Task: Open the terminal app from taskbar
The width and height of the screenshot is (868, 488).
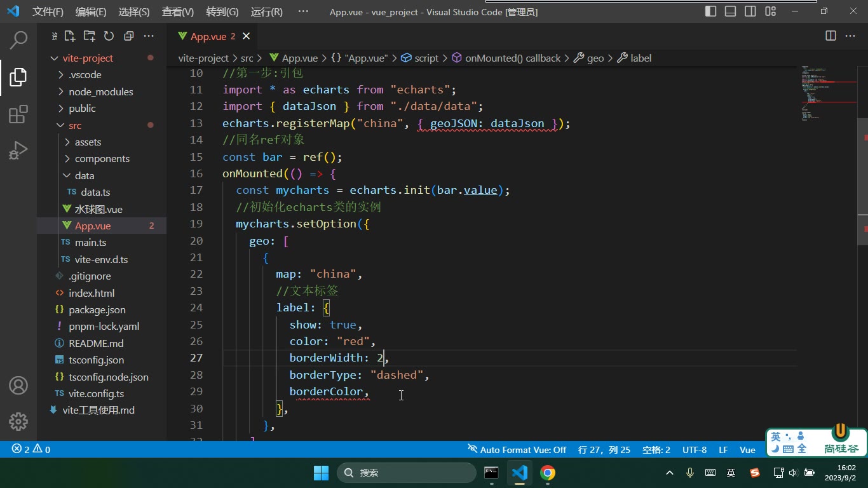Action: pyautogui.click(x=491, y=473)
